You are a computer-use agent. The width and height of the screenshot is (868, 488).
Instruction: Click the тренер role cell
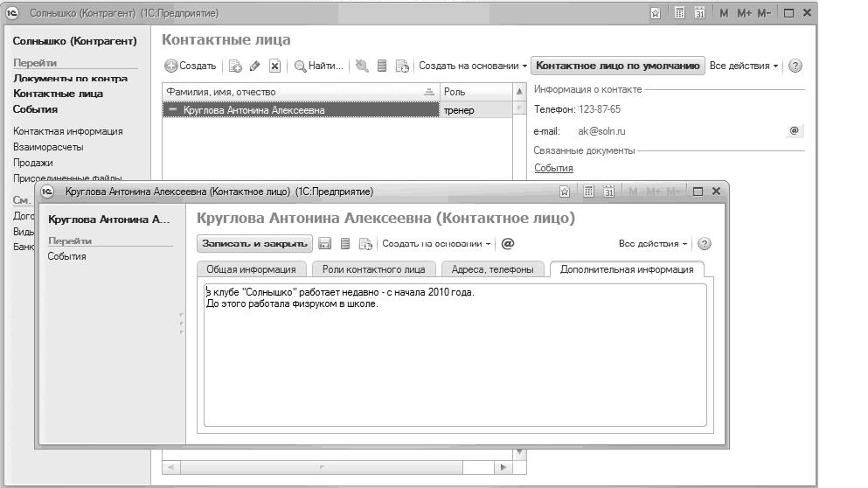click(476, 110)
